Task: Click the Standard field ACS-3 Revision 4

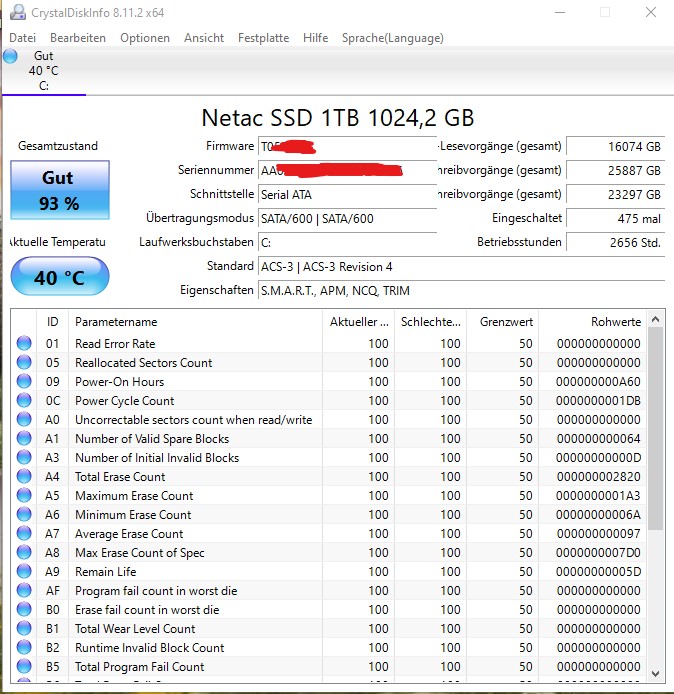Action: [x=462, y=266]
